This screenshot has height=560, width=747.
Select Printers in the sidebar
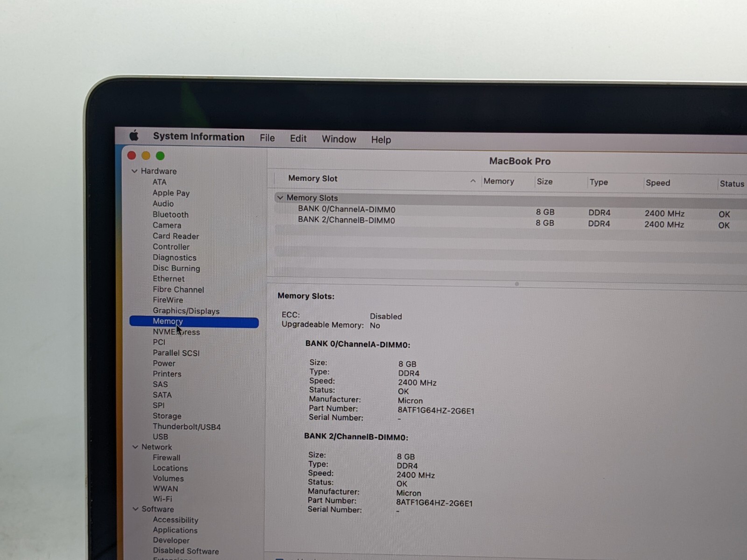(167, 374)
